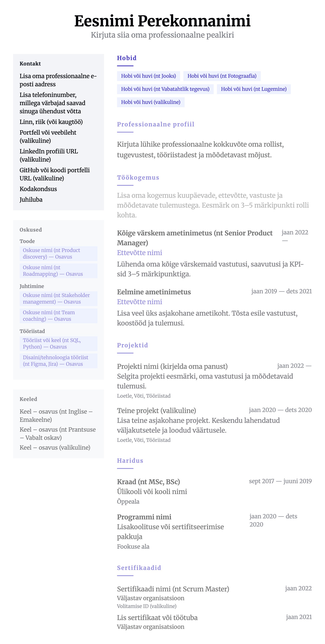
Task: Edit the professional headline placeholder text
Action: (162, 35)
